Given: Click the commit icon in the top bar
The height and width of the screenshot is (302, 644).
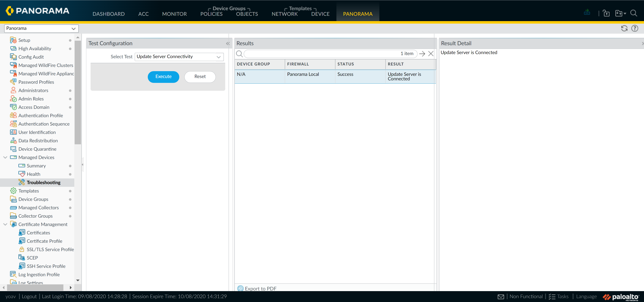Looking at the screenshot, I should 587,12.
